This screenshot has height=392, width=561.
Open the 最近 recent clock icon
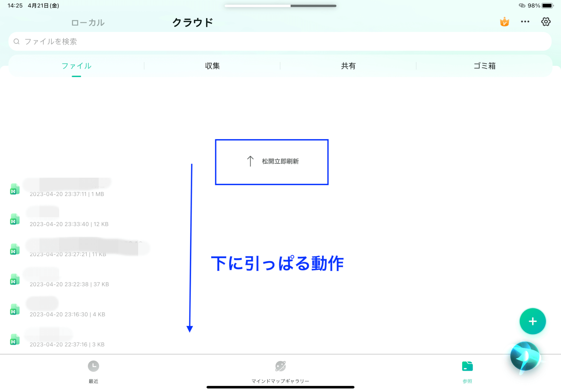[93, 366]
